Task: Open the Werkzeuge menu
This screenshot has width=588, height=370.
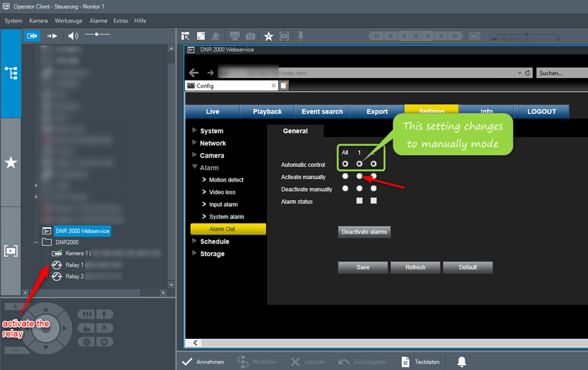Action: 69,21
